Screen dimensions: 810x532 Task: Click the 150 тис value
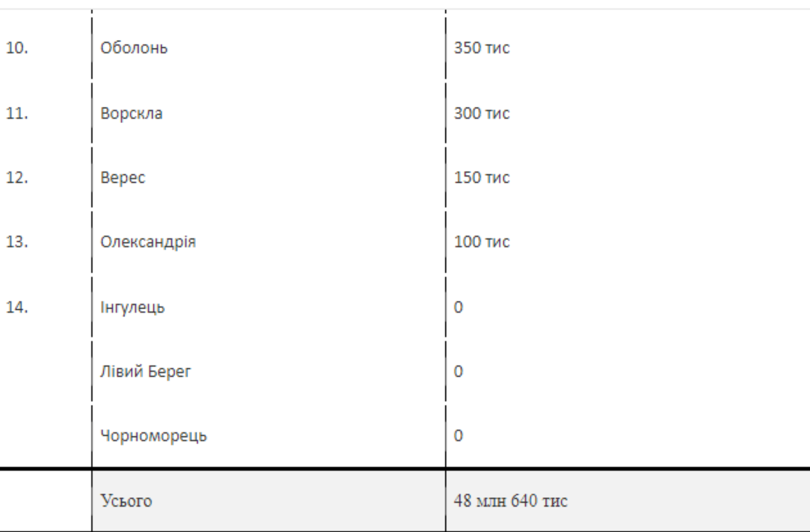pyautogui.click(x=482, y=178)
